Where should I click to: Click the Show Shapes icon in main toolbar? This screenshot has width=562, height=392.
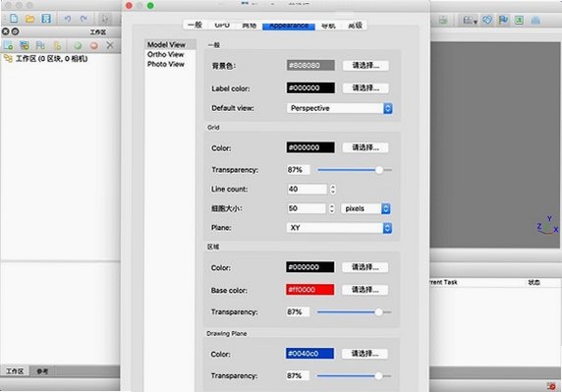point(487,20)
